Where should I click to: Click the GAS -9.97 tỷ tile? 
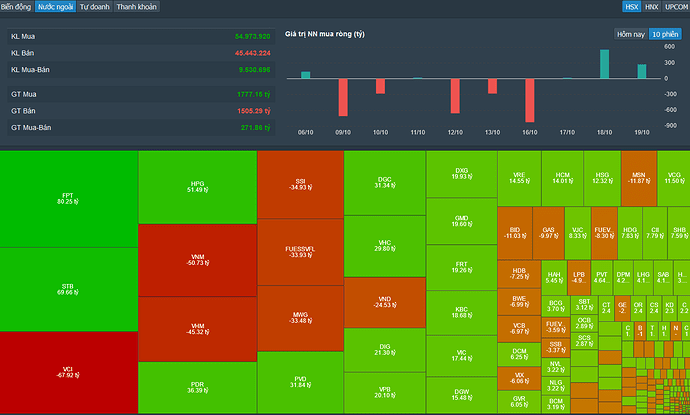(x=548, y=233)
